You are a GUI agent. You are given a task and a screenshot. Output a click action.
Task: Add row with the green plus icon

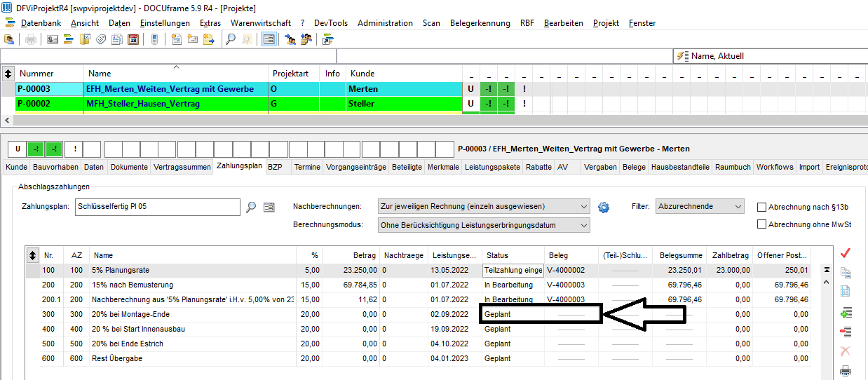coord(846,313)
